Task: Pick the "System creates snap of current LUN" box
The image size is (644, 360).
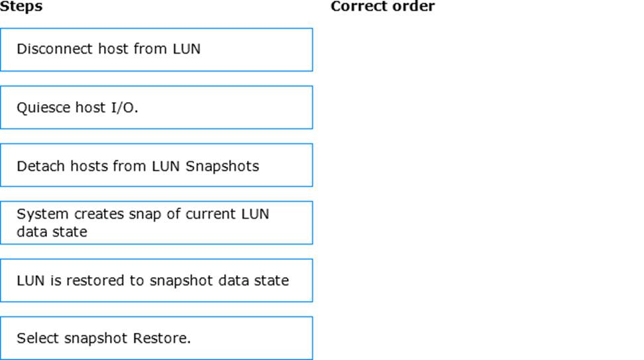Action: click(x=156, y=223)
